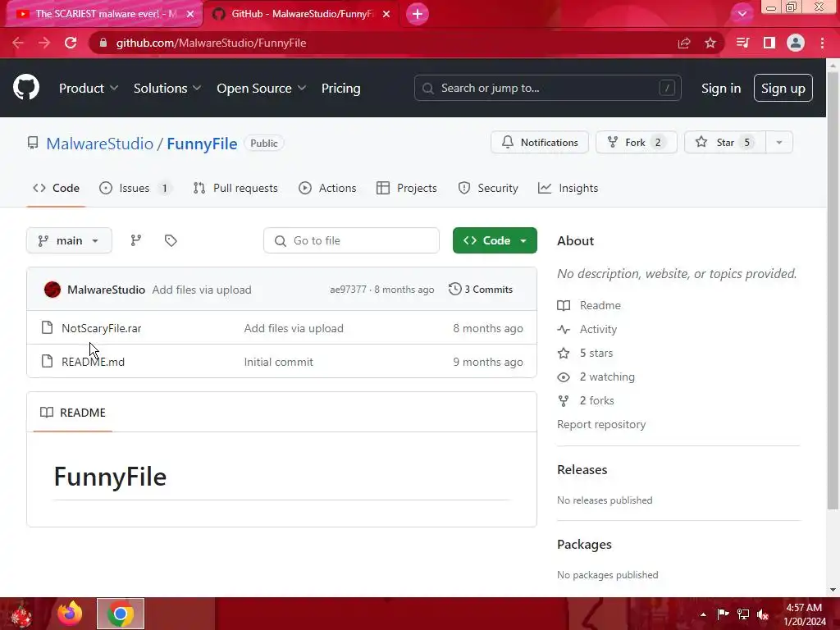Reload the page with the refresh icon
This screenshot has width=840, height=630.
coord(71,43)
